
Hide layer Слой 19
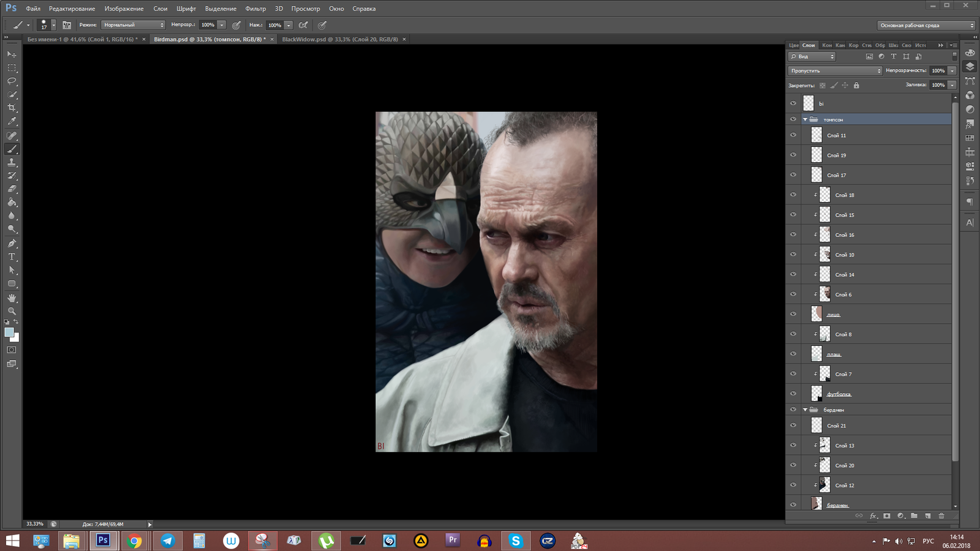(x=793, y=155)
